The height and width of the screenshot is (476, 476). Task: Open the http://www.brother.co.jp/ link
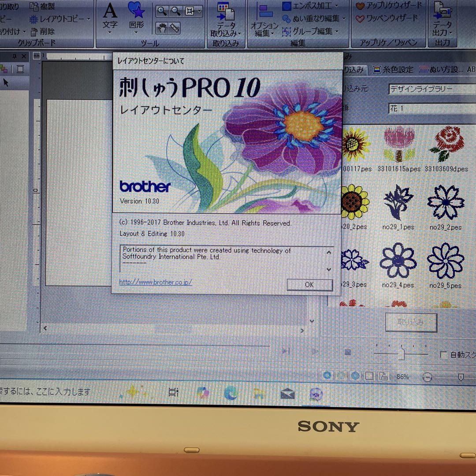pos(156,282)
